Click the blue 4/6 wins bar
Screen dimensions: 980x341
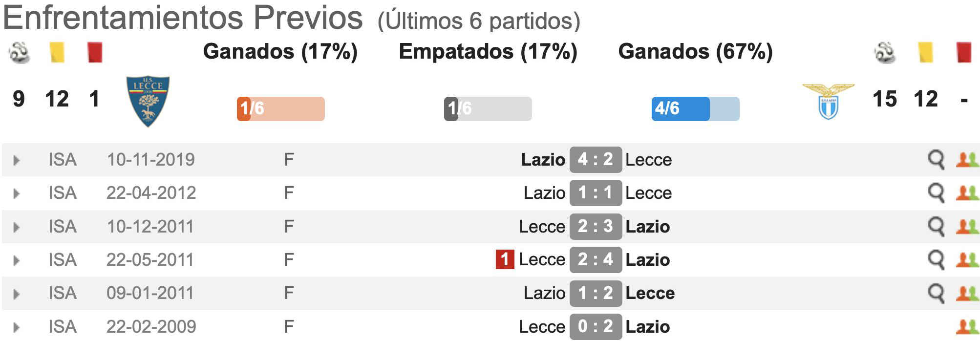pos(695,109)
